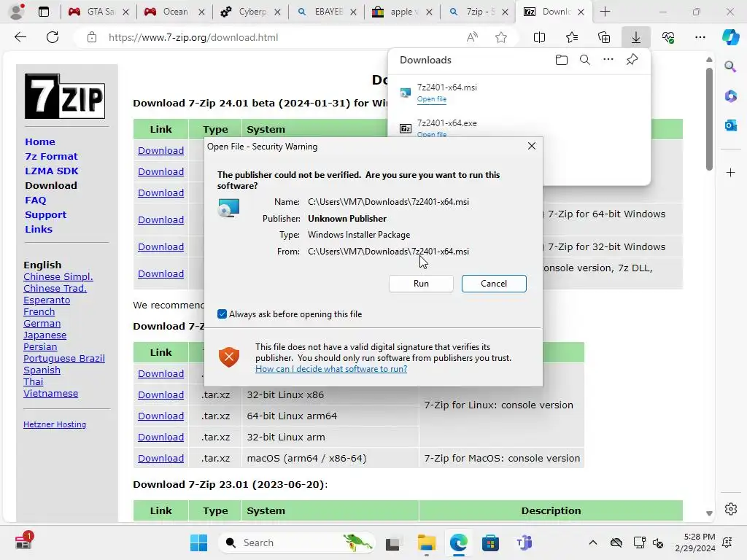Open LZMA SDK page link
Screen dimensions: 747x560
52,171
